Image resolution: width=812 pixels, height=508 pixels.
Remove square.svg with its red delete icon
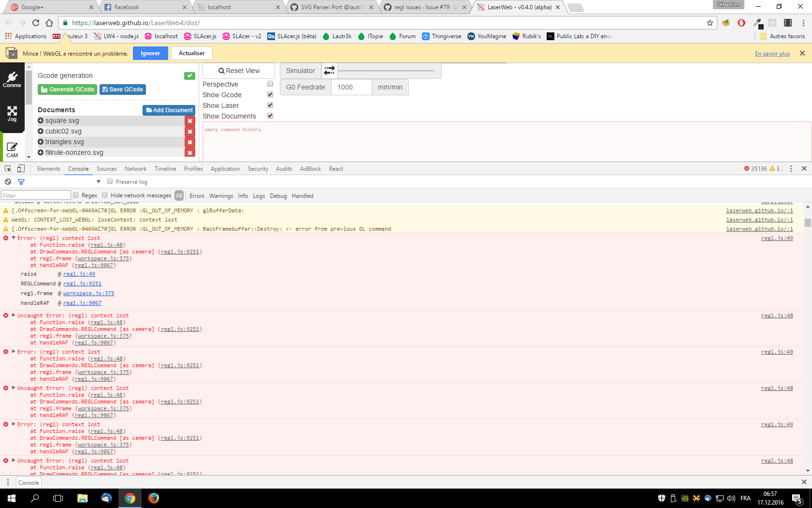pos(190,121)
